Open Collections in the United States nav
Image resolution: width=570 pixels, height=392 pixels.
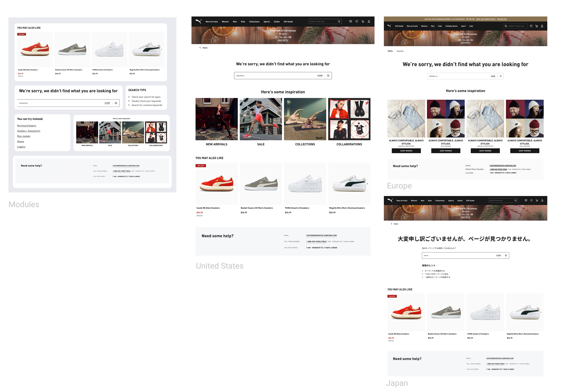tap(254, 22)
